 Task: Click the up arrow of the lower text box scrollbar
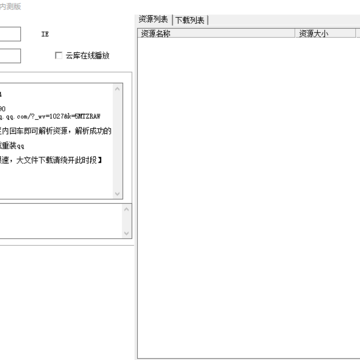click(126, 209)
